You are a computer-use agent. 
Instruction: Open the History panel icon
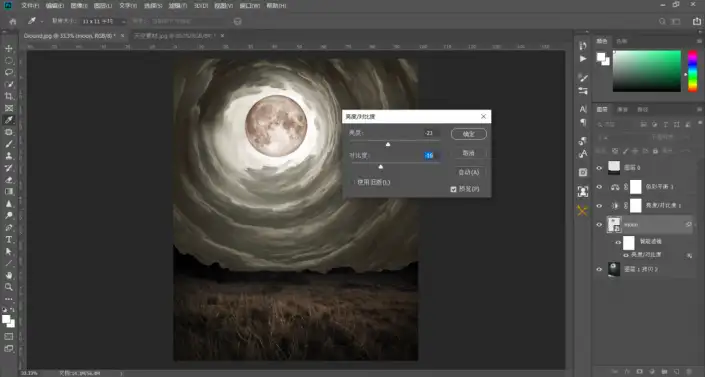(583, 45)
